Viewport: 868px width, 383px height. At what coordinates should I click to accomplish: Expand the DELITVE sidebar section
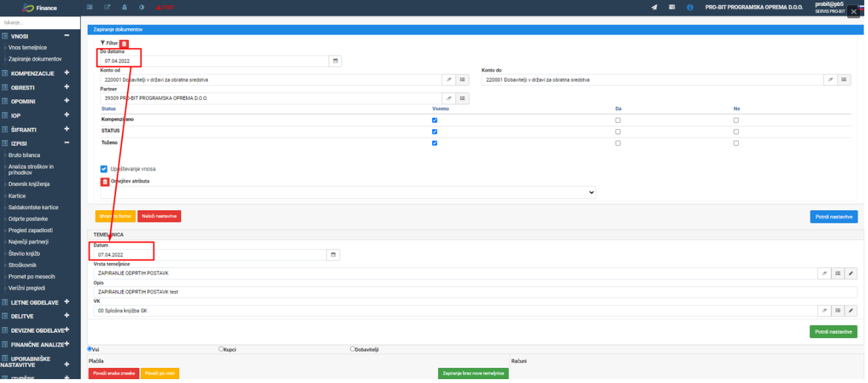click(x=66, y=316)
